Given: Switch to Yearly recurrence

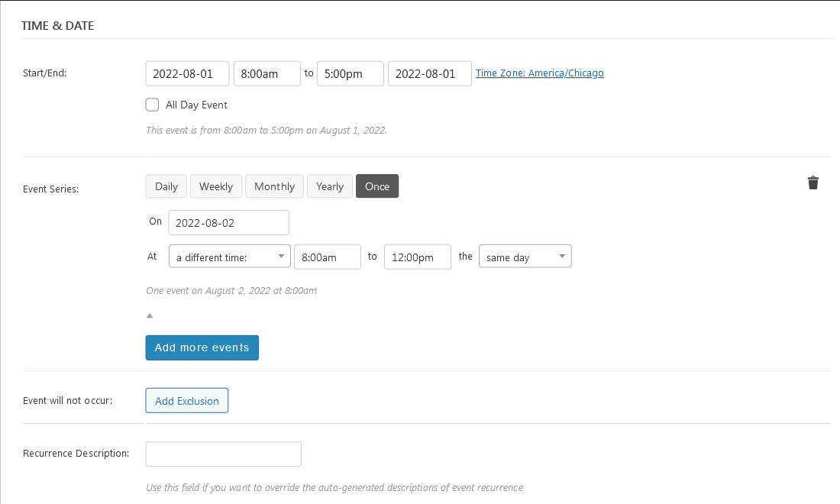Looking at the screenshot, I should pyautogui.click(x=330, y=186).
